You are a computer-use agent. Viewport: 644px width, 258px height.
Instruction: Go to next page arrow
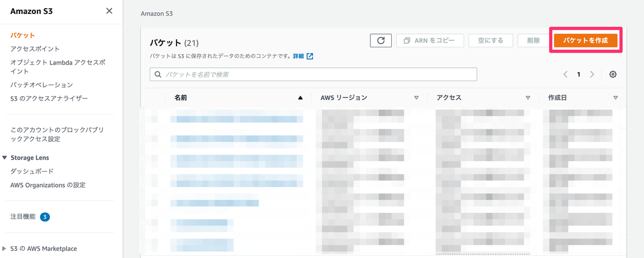click(x=592, y=74)
